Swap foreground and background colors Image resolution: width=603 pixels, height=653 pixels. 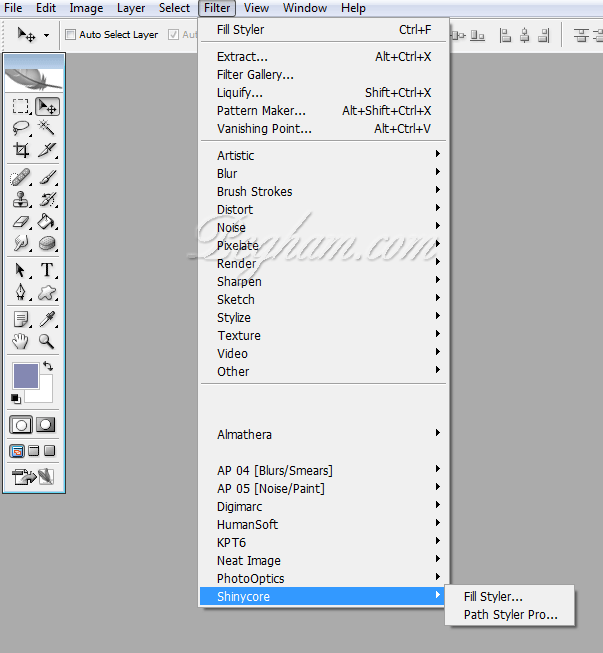tap(48, 366)
